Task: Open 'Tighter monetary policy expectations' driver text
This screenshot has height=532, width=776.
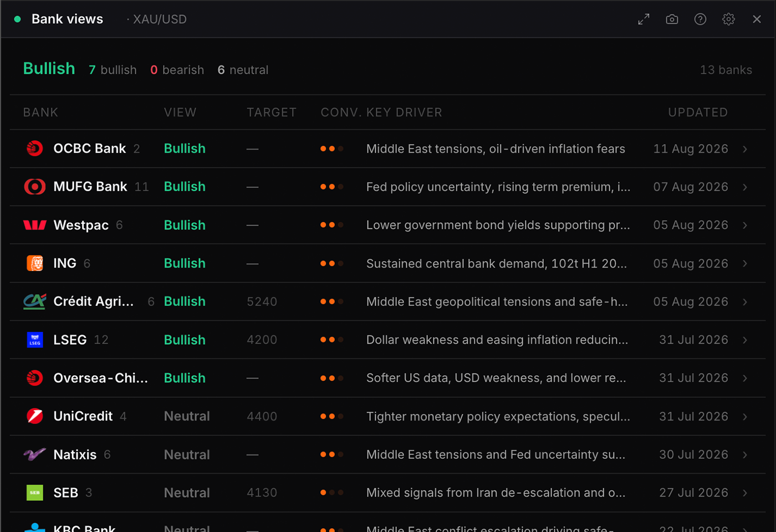Action: pyautogui.click(x=498, y=416)
